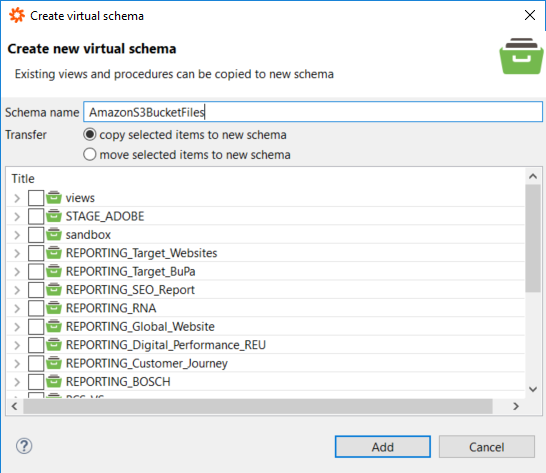
Task: Select the STAGE_ADOBE row label
Action: tap(105, 216)
